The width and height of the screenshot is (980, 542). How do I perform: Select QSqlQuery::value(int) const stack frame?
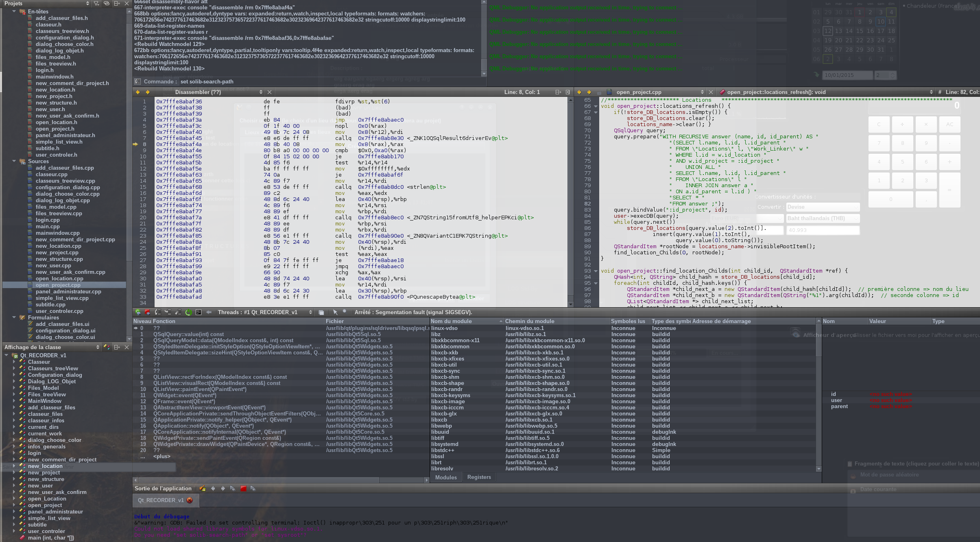point(188,334)
